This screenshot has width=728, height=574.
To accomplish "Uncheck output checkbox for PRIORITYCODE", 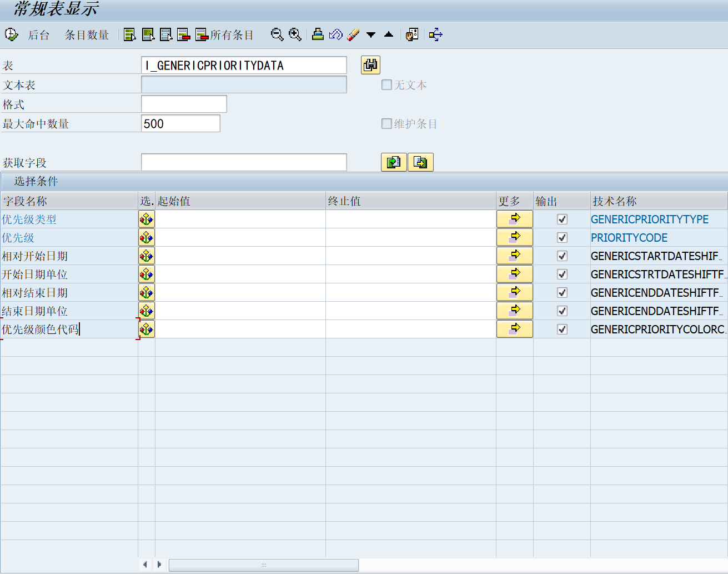I will (x=562, y=237).
